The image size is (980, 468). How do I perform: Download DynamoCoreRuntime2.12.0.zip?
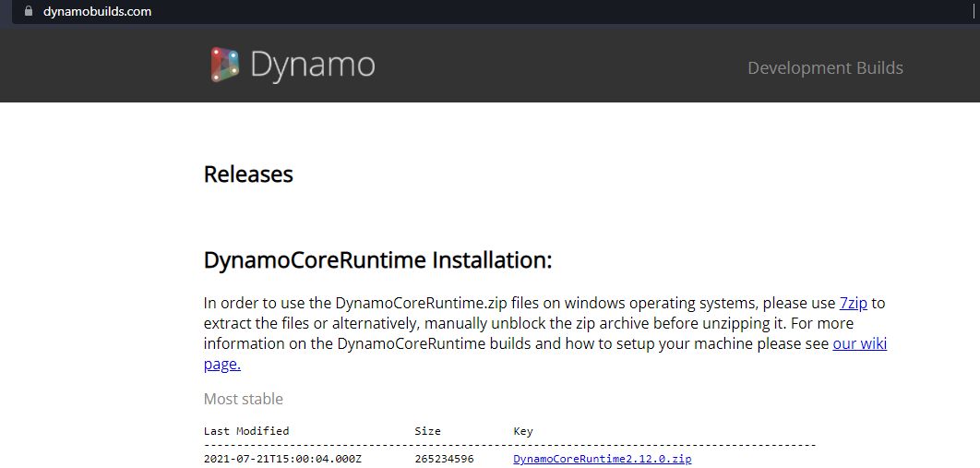[x=602, y=460]
